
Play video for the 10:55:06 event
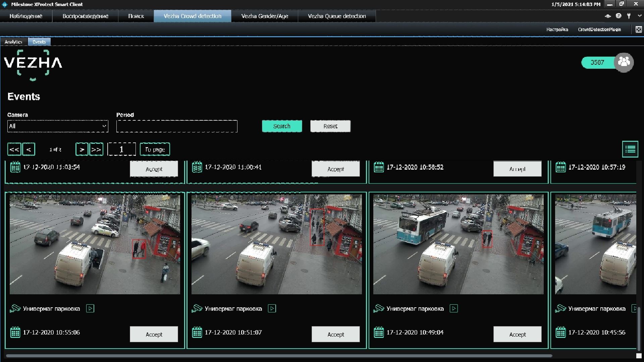tap(90, 308)
